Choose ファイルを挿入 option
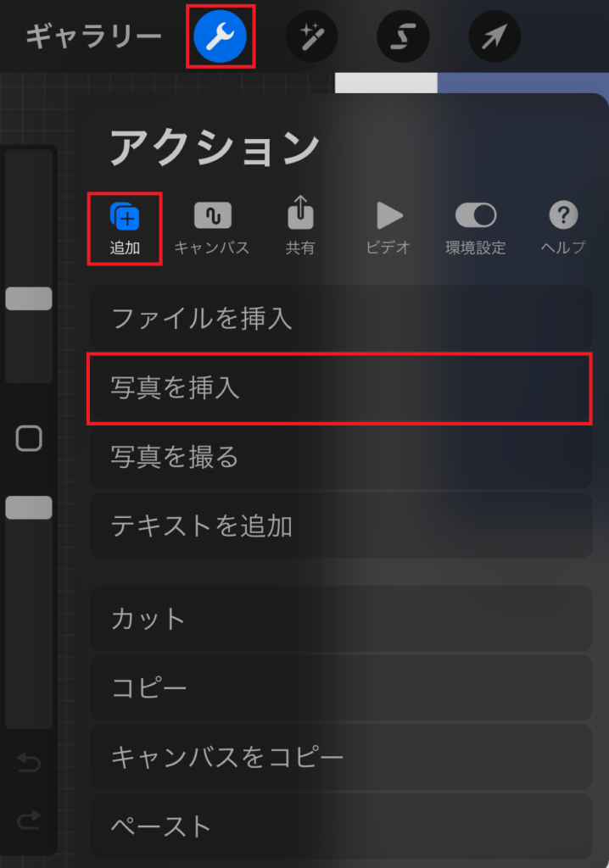The height and width of the screenshot is (868, 609). pos(341,319)
